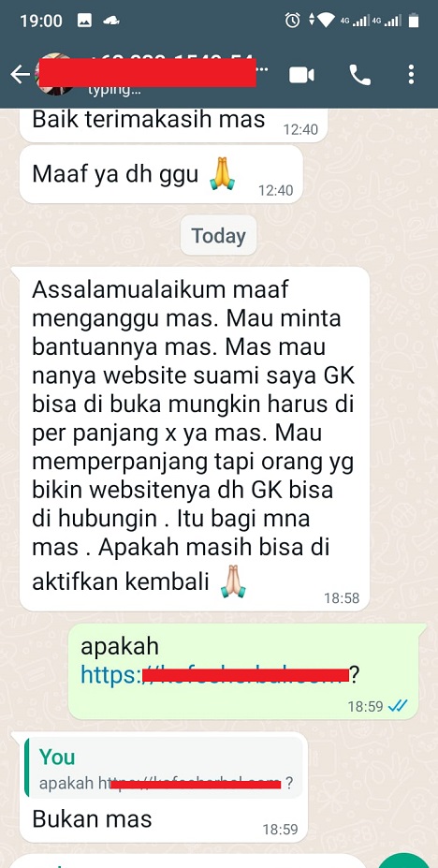Viewport: 438px width, 868px height.
Task: Open the https link in sent message
Action: [x=215, y=674]
